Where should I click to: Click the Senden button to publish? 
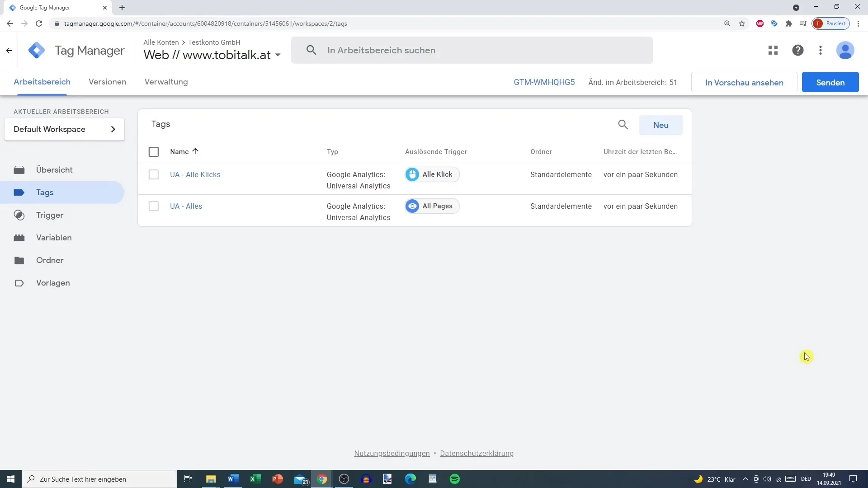[830, 82]
